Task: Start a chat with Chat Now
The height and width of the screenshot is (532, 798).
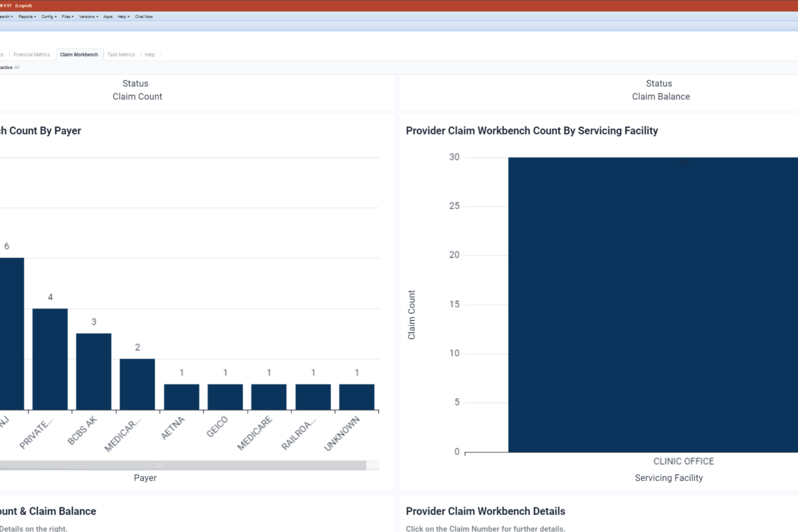Action: [144, 17]
